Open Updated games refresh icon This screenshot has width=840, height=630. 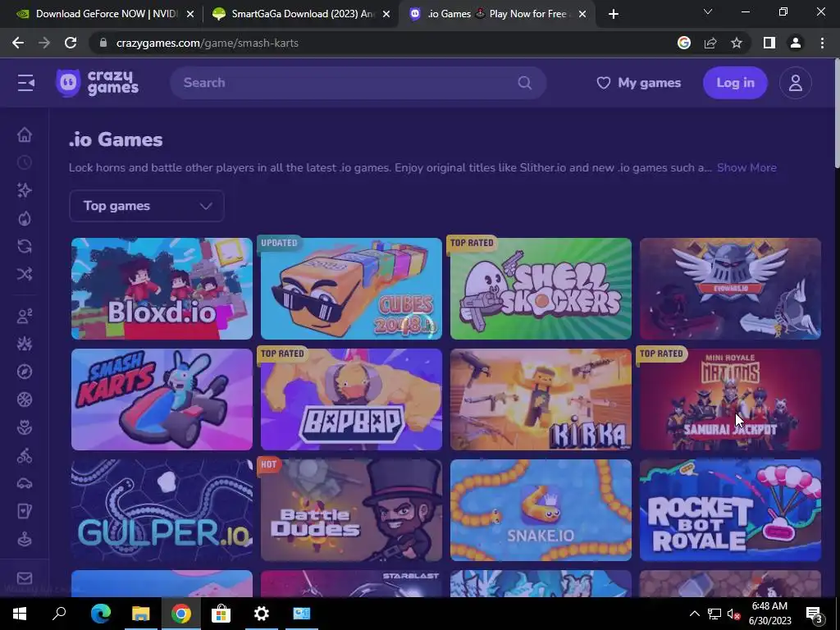[25, 246]
